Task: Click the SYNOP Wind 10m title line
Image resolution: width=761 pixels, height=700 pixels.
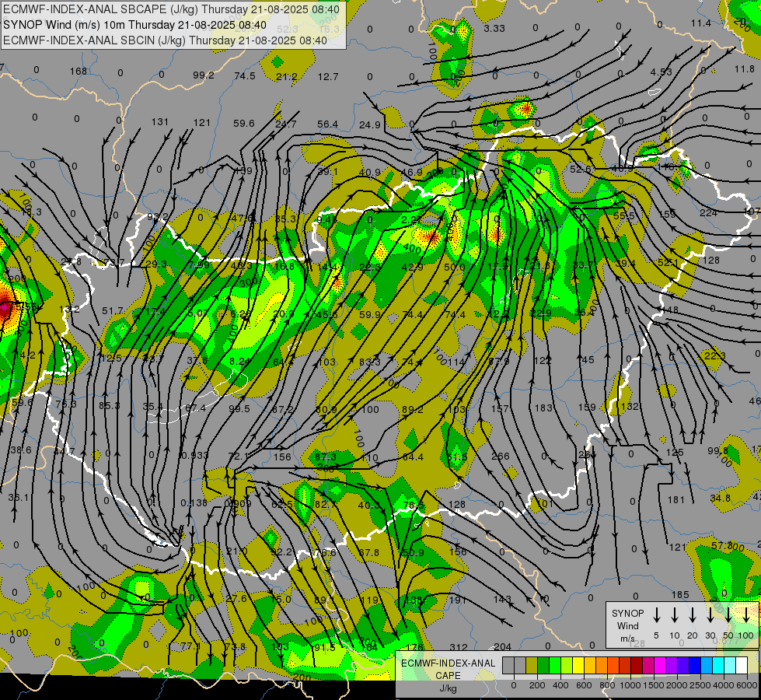Action: [x=135, y=25]
